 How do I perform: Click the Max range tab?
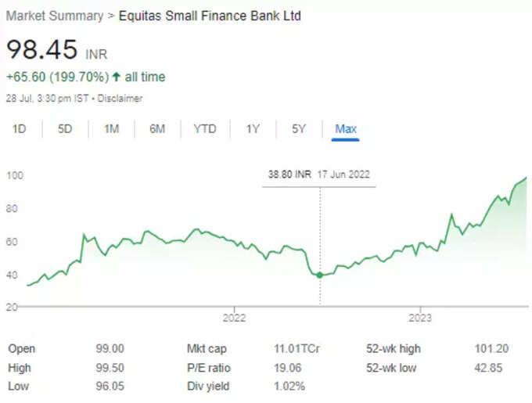click(346, 129)
